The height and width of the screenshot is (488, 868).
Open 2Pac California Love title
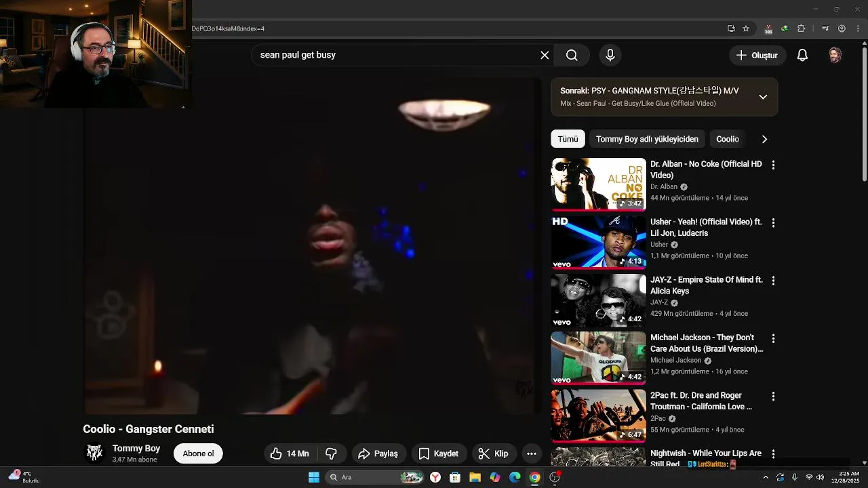[x=702, y=401]
